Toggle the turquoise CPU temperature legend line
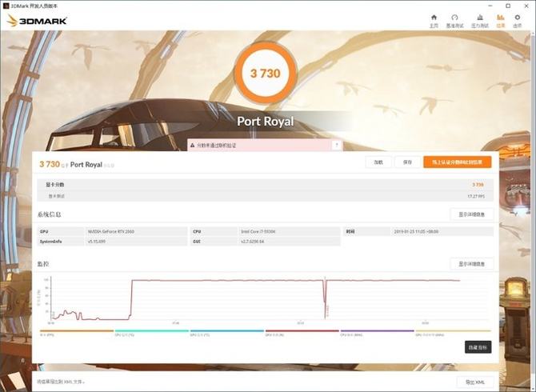The image size is (536, 392). tap(152, 333)
